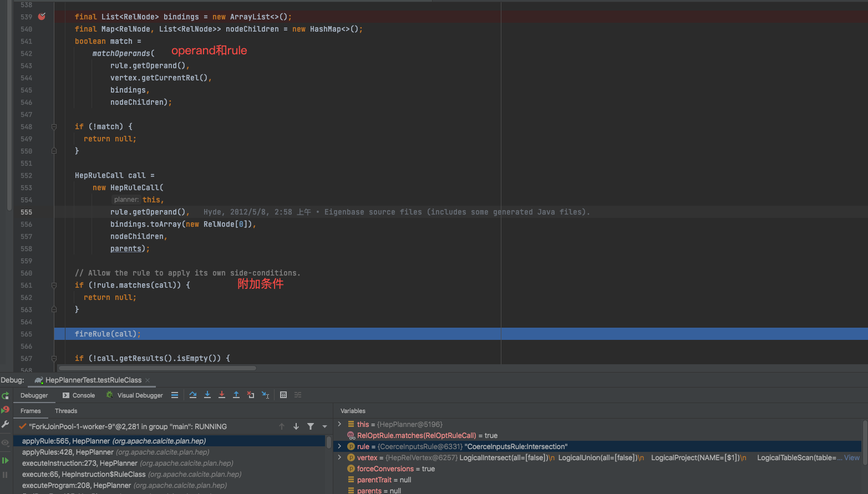
Task: Open debugger settings wrench icon
Action: (x=5, y=424)
